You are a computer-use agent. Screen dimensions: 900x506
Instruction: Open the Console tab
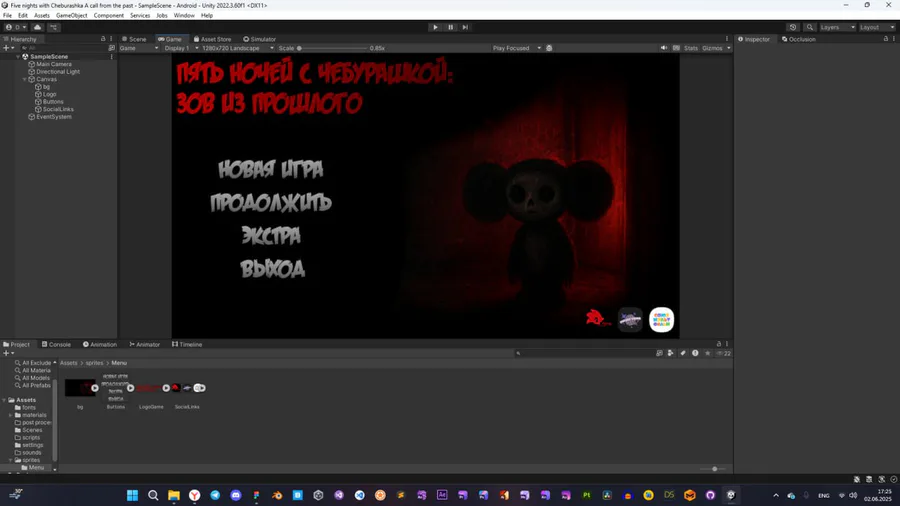point(56,344)
